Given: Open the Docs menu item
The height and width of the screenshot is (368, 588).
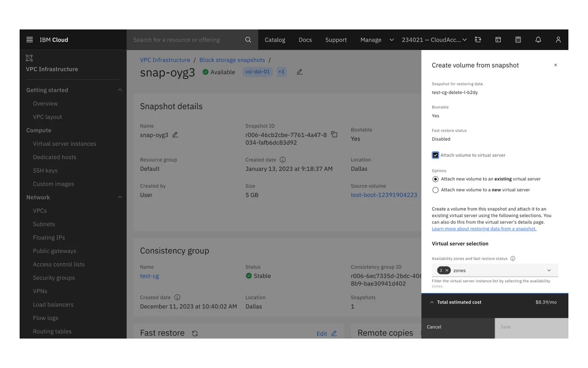Looking at the screenshot, I should 305,40.
